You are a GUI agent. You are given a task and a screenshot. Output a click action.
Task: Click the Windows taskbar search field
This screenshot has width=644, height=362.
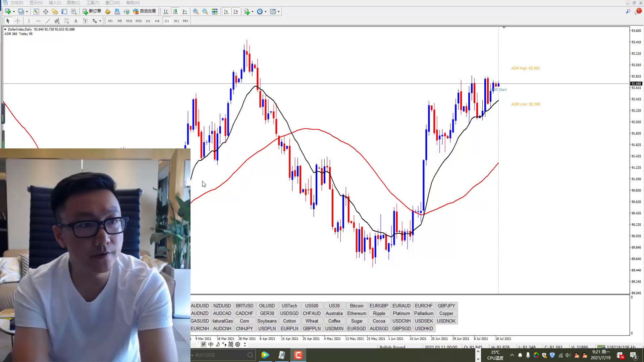[223, 355]
